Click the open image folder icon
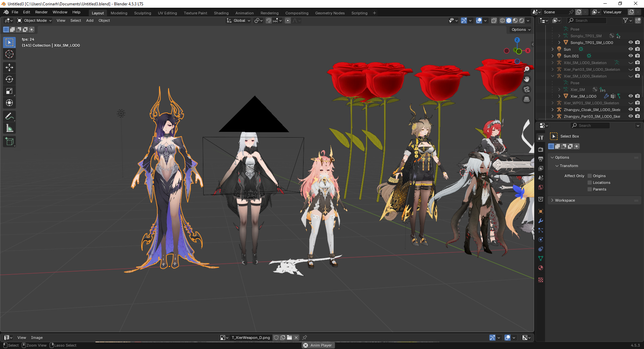 [x=289, y=338]
